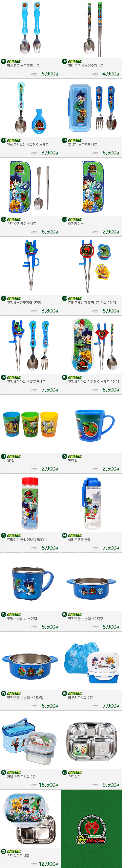
Task: Click the number 09 product badge
Action: pyautogui.click(x=3, y=377)
